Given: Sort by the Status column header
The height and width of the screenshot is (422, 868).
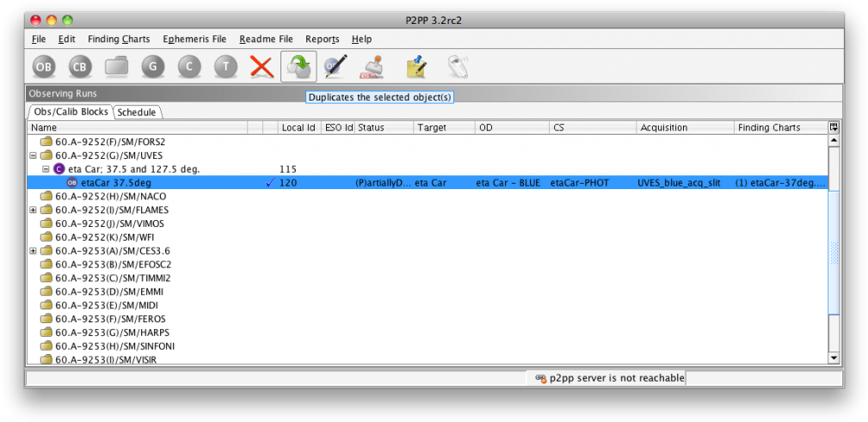Looking at the screenshot, I should (x=383, y=127).
